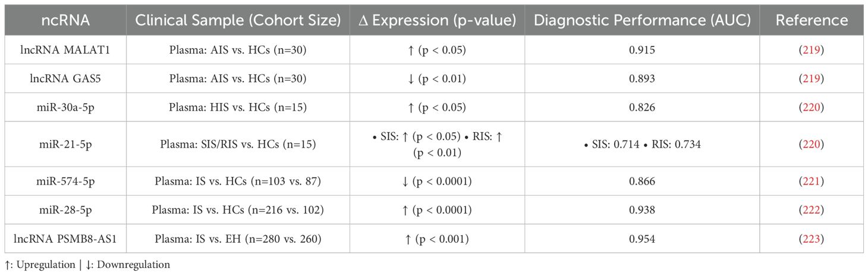Click the Diagnostic Performance (AUC) header
868x275 pixels.
(642, 21)
